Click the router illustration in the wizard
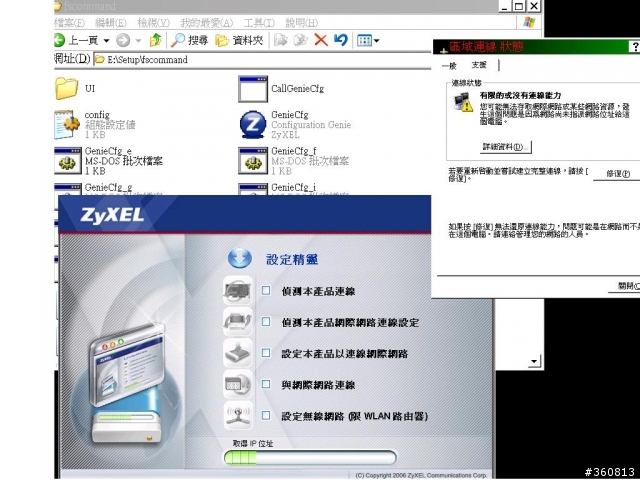This screenshot has height=480, width=640. (127, 386)
